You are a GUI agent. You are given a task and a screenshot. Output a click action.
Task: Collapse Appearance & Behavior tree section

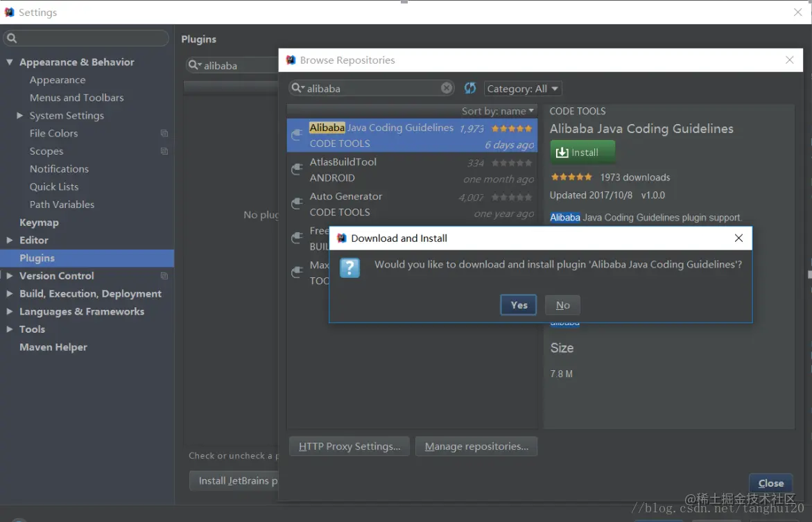[9, 62]
